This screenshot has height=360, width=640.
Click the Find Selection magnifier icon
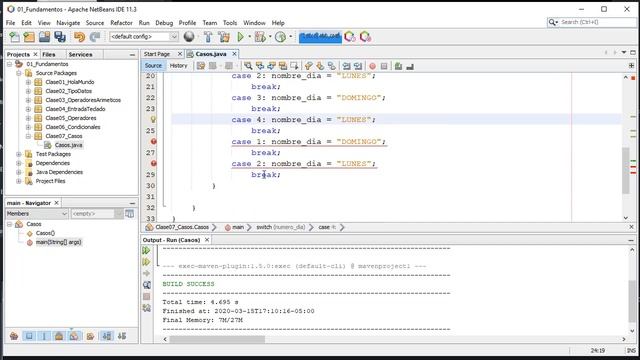(248, 66)
